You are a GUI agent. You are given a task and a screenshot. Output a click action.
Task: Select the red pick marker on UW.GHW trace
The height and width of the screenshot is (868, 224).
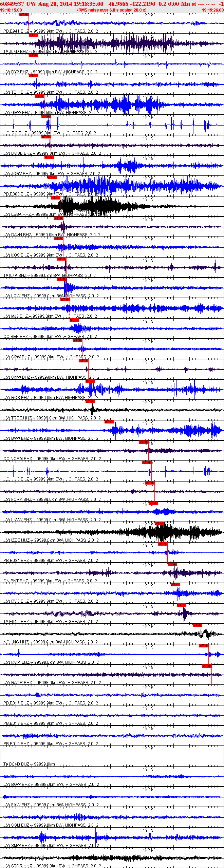[40, 96]
